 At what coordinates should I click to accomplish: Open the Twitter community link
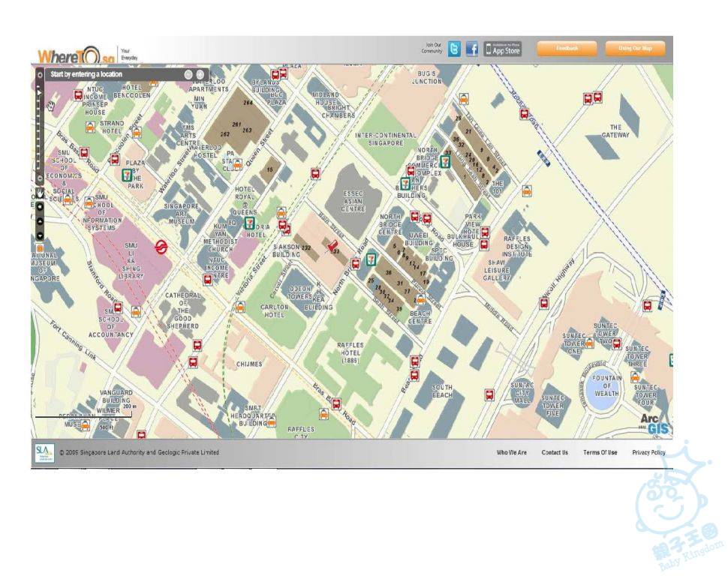point(454,49)
